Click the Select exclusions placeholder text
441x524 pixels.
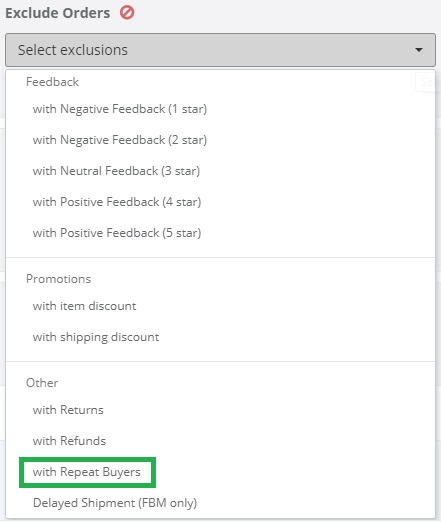(73, 50)
